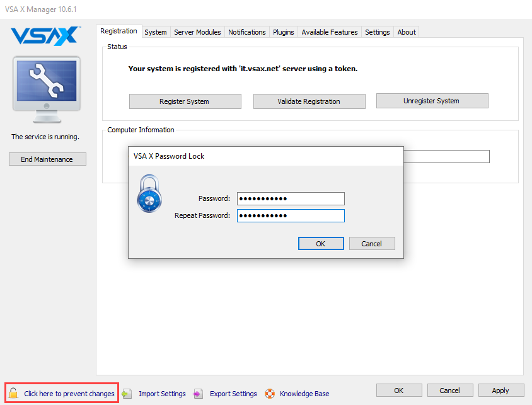Open the Export Settings link
The height and width of the screenshot is (405, 532).
click(x=233, y=394)
